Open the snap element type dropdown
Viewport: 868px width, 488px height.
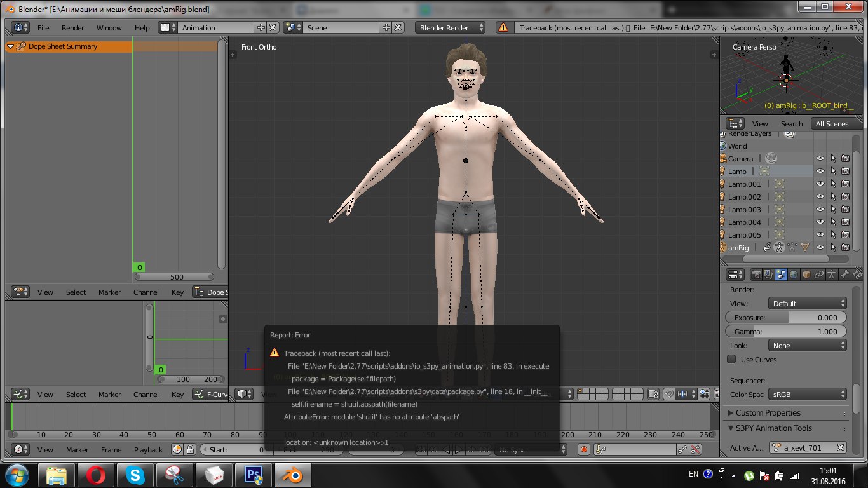(686, 394)
